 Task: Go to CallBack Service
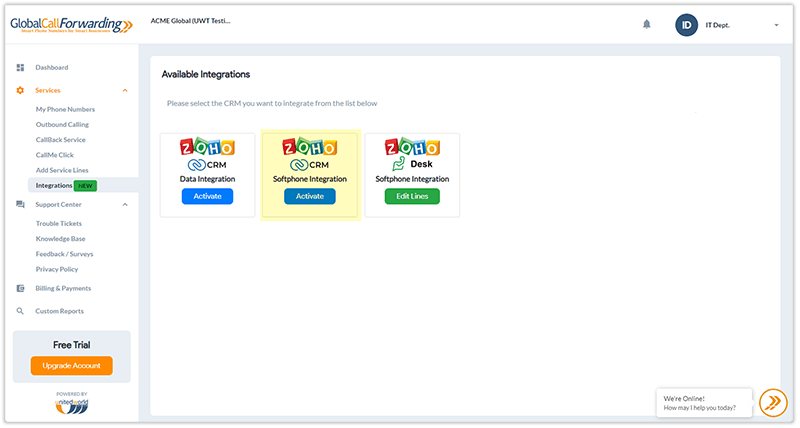61,140
